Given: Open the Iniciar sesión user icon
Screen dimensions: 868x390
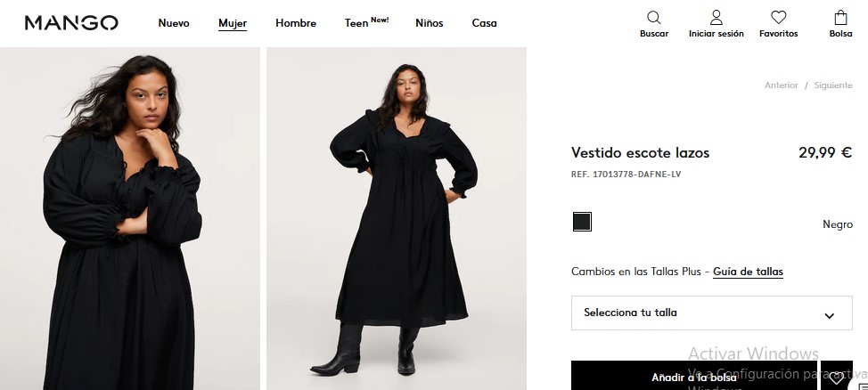Looking at the screenshot, I should pyautogui.click(x=716, y=18).
